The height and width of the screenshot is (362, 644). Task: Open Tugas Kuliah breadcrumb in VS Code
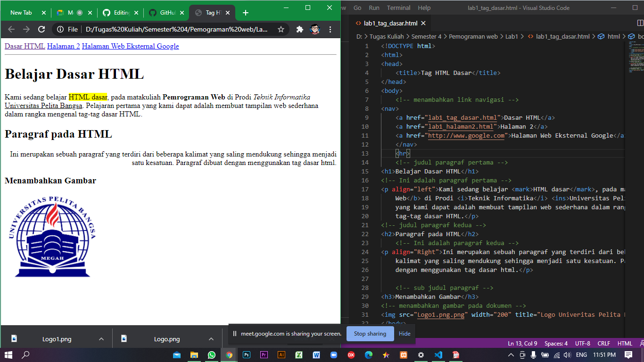coord(387,36)
